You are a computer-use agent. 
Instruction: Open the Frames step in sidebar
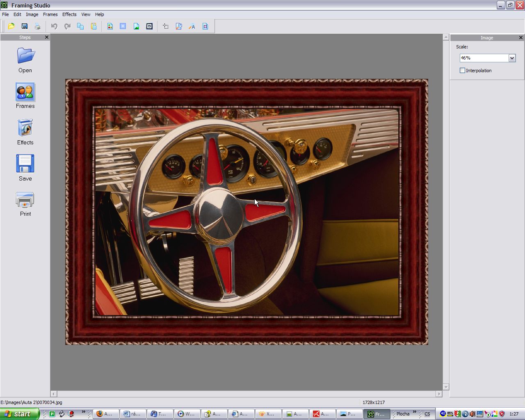click(25, 96)
